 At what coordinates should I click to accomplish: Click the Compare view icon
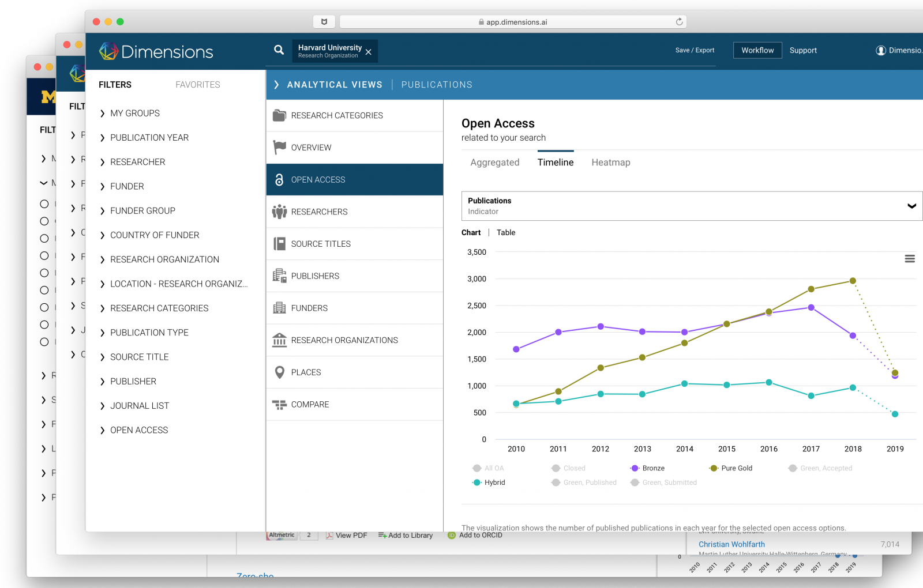pyautogui.click(x=279, y=405)
